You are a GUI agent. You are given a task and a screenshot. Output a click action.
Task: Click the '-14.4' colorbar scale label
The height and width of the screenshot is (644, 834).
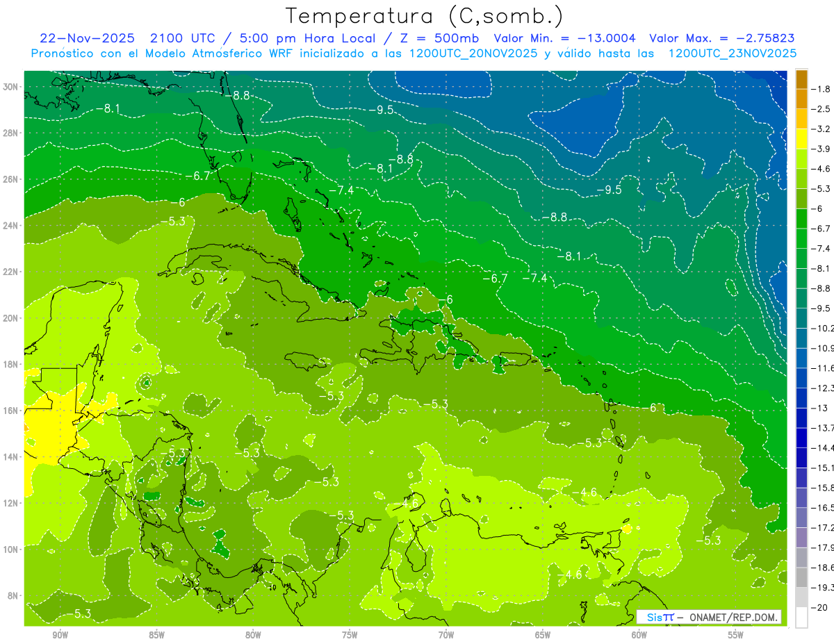[x=823, y=447]
